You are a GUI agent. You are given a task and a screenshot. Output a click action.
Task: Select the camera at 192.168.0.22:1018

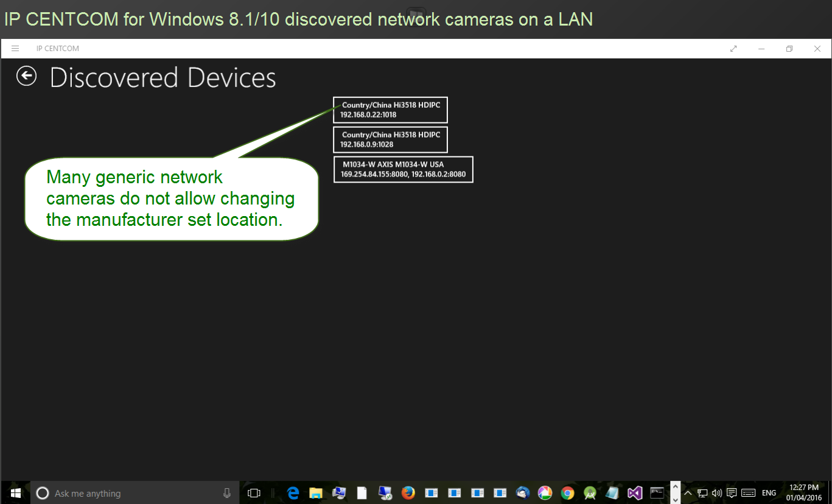[390, 110]
